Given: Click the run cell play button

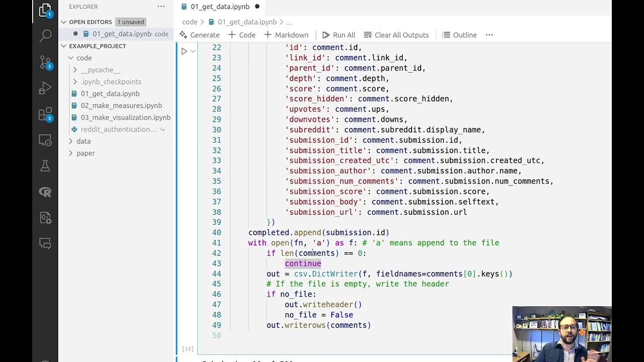Looking at the screenshot, I should pos(184,51).
